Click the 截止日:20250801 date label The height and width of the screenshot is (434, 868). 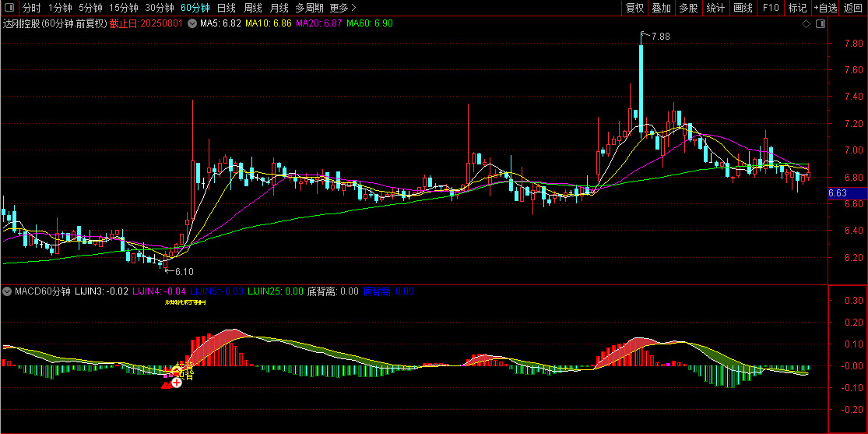[x=146, y=23]
